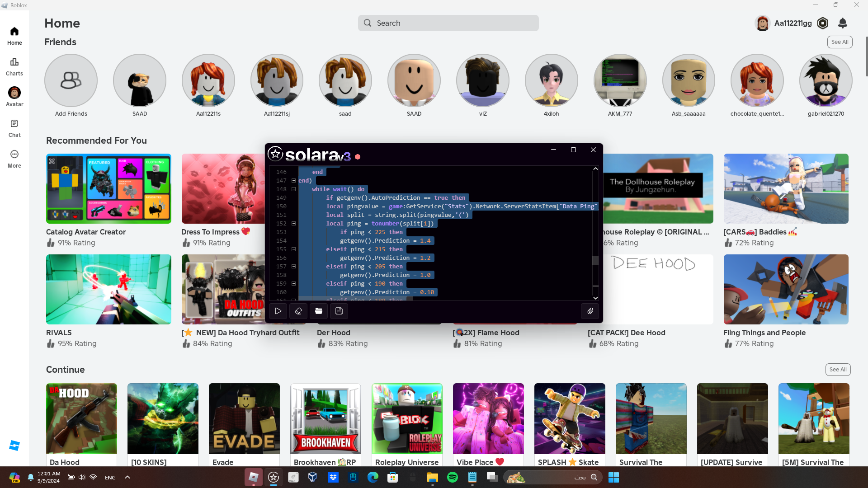Screen dimensions: 868x488
Task: Click See All in Continue section
Action: tap(838, 370)
